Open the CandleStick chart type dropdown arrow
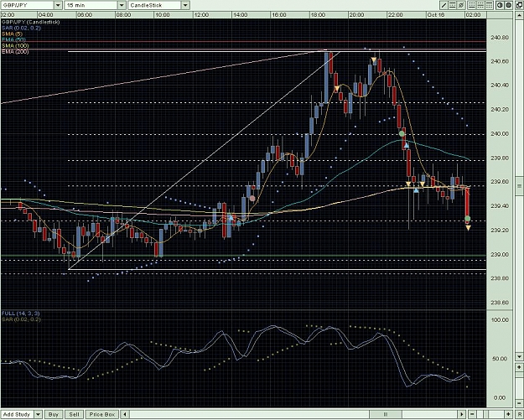The height and width of the screenshot is (420, 524). 186,5
